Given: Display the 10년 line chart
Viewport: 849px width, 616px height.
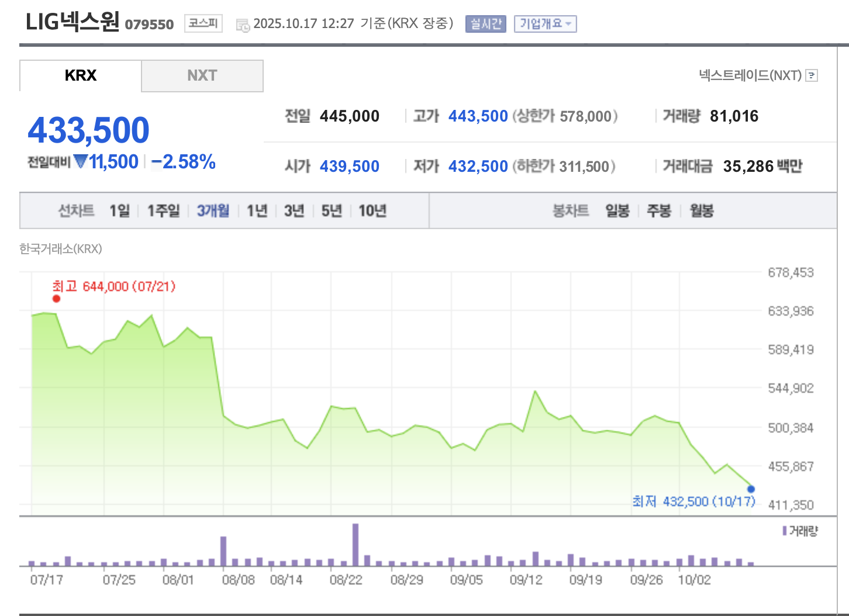Looking at the screenshot, I should tap(372, 210).
